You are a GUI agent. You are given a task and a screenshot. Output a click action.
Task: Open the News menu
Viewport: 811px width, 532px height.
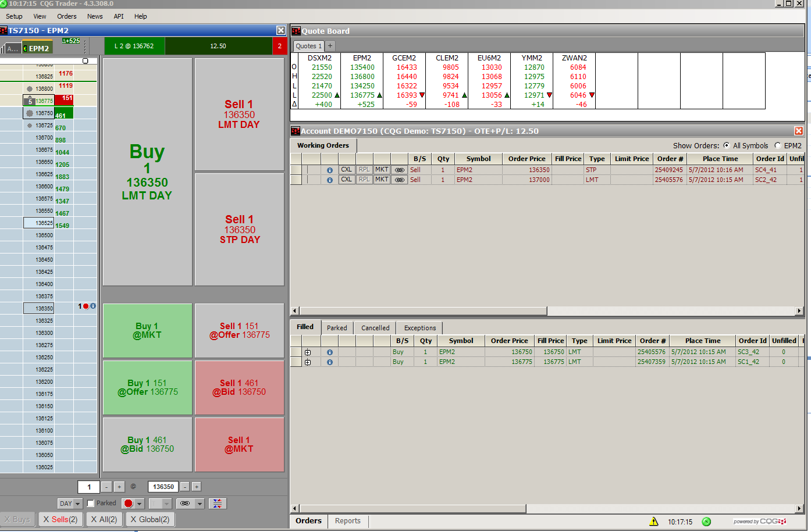95,16
